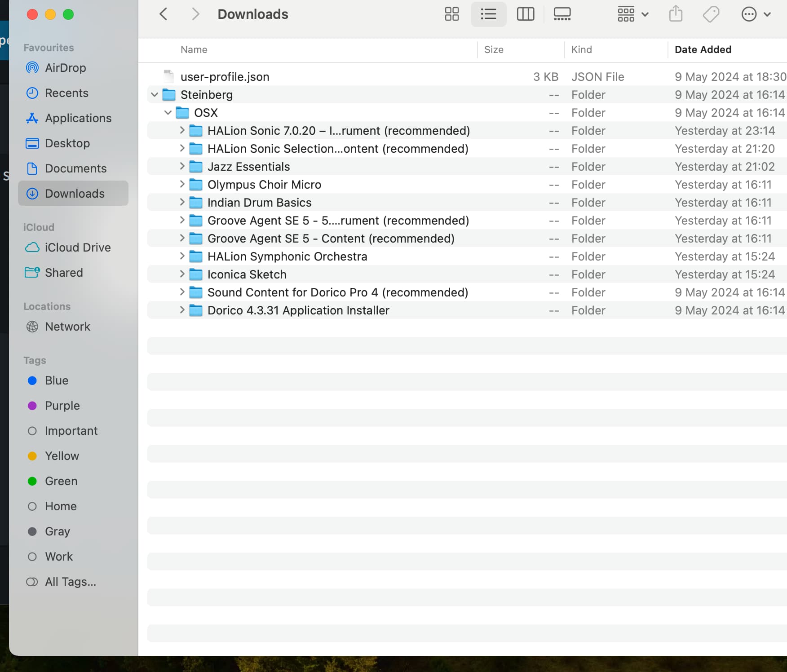Select the Iconica Sketch folder icon
Viewport: 787px width, 672px height.
[x=196, y=274]
